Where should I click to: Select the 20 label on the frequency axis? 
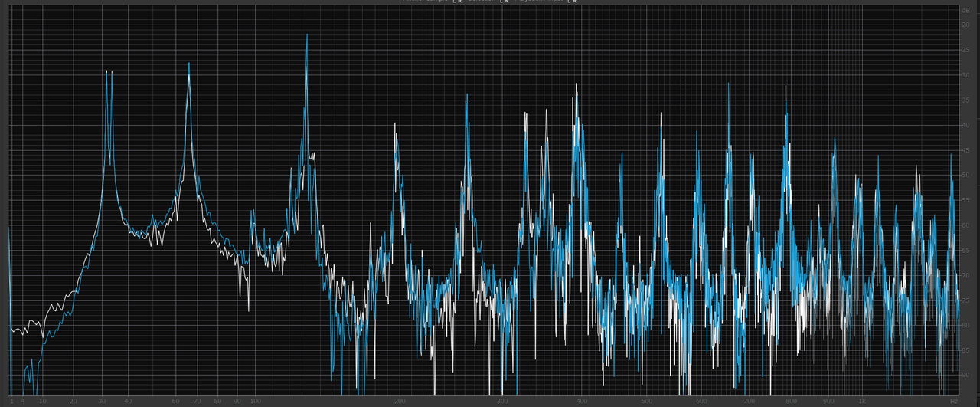click(73, 401)
